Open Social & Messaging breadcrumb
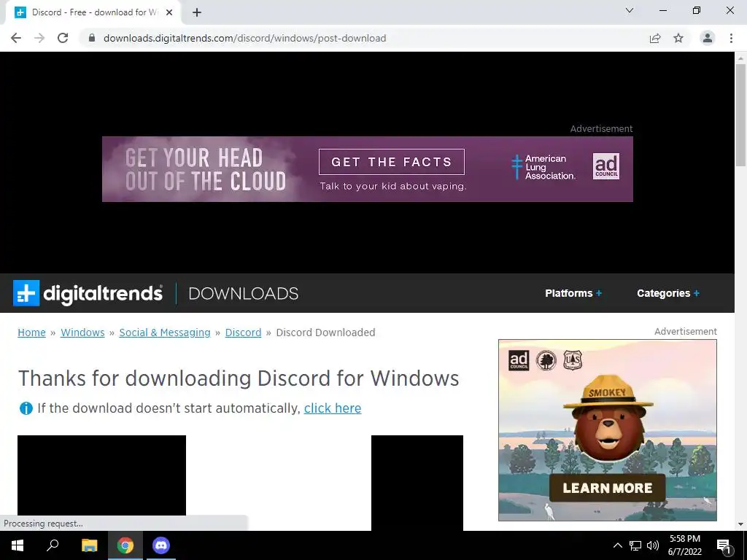747x560 pixels. tap(165, 332)
